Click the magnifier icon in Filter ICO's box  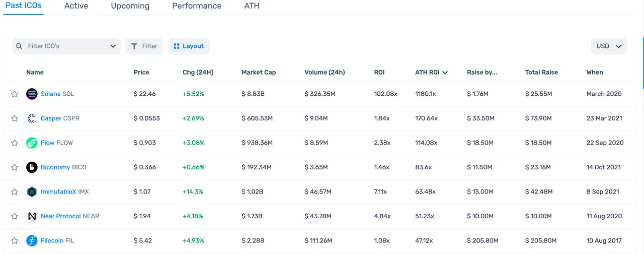point(19,46)
